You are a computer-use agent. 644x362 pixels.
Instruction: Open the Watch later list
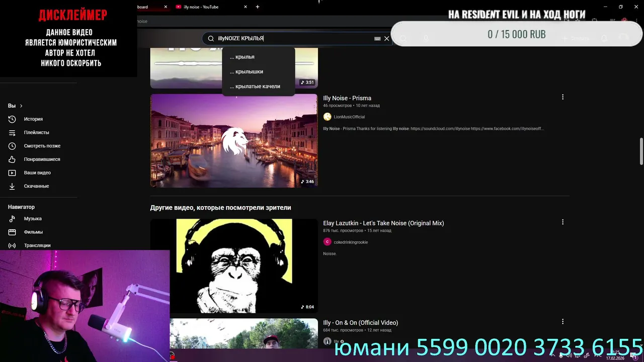(x=42, y=146)
